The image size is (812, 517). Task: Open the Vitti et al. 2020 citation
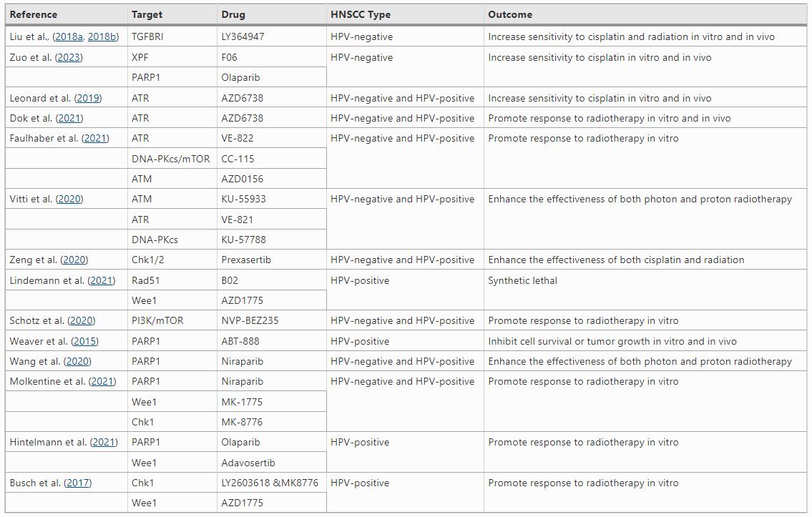pos(69,199)
